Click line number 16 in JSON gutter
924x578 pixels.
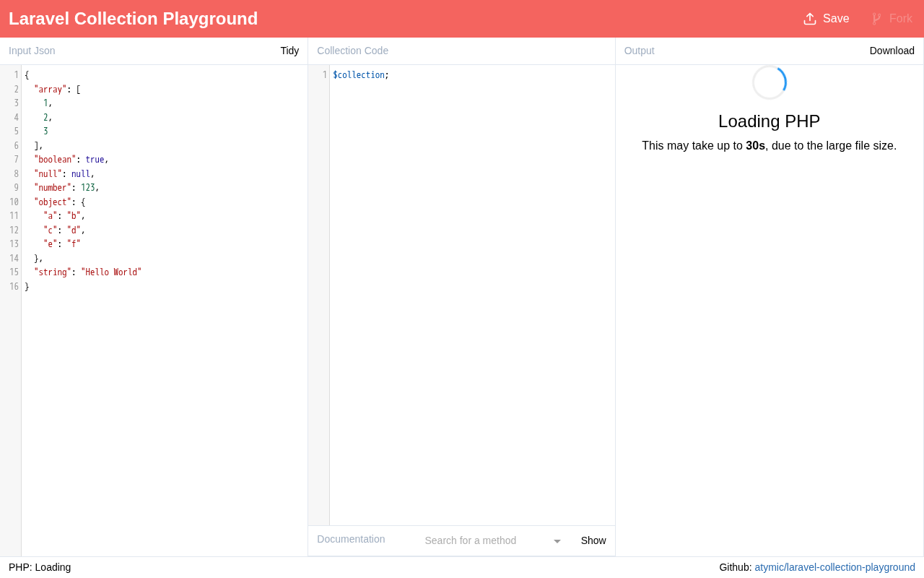click(14, 287)
